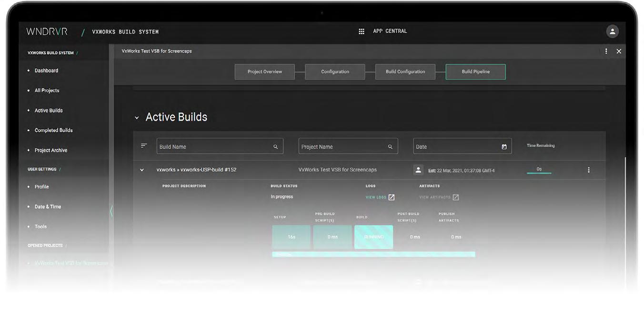Click the estimated date 22 Mar, 2021 text

pos(461,170)
